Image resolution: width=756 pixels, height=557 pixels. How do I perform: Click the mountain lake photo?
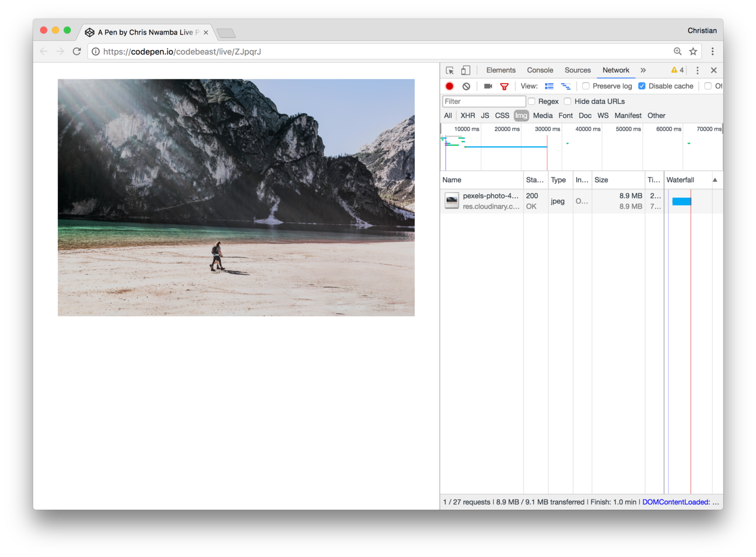(236, 198)
